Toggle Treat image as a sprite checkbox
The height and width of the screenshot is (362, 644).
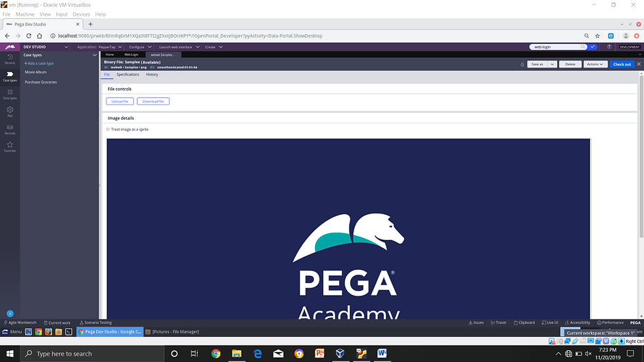tap(108, 129)
